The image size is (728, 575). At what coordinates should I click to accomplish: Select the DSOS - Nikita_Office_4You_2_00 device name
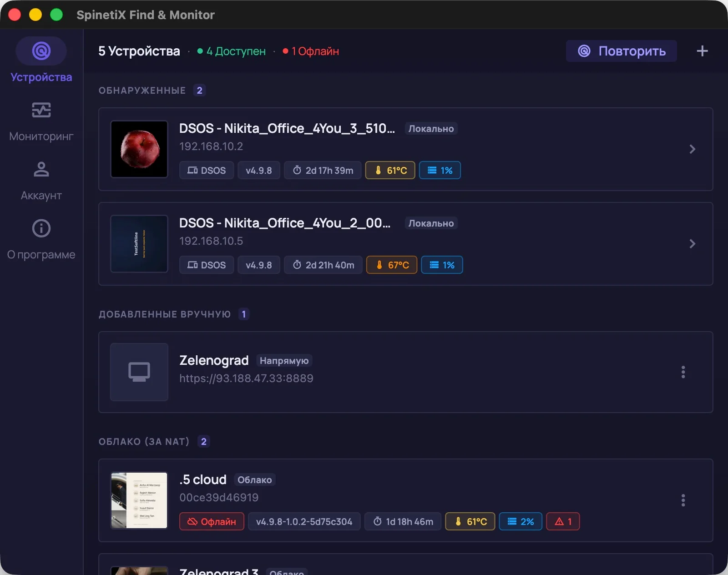[285, 223]
